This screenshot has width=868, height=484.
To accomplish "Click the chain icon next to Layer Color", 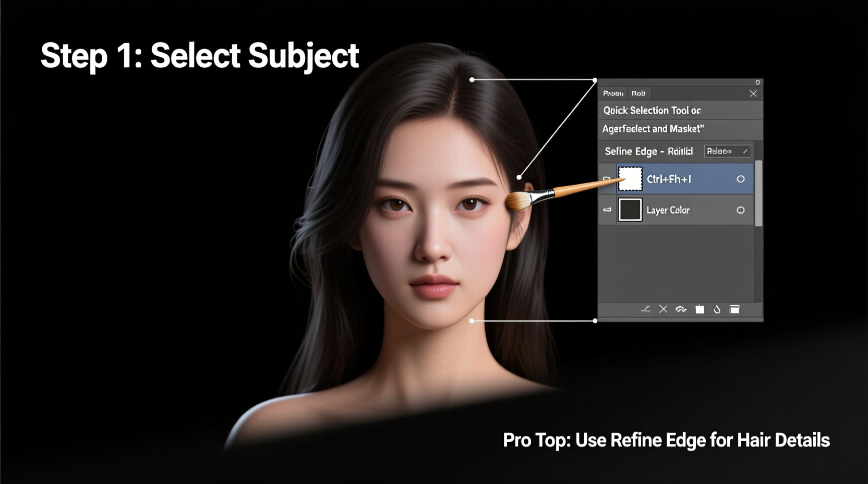I will [x=606, y=210].
